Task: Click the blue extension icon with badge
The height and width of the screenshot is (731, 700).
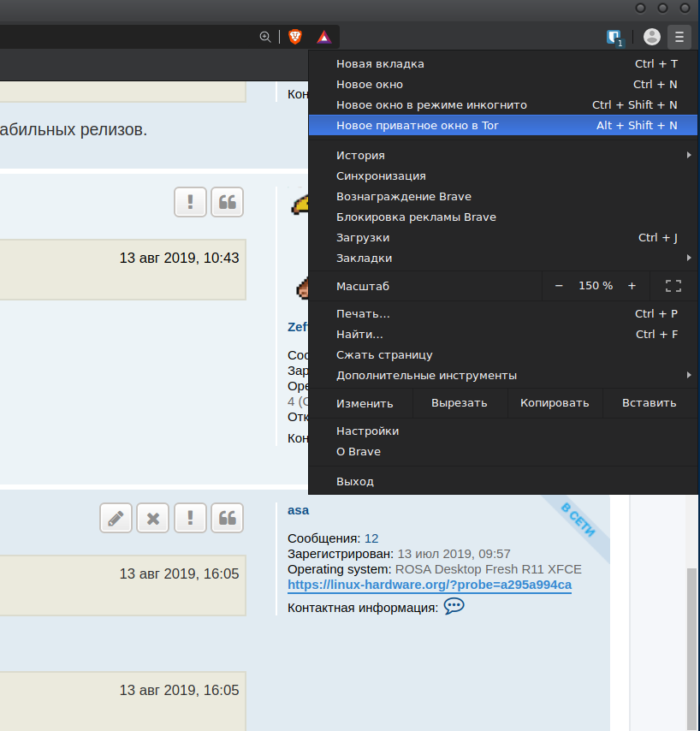Action: (x=614, y=37)
